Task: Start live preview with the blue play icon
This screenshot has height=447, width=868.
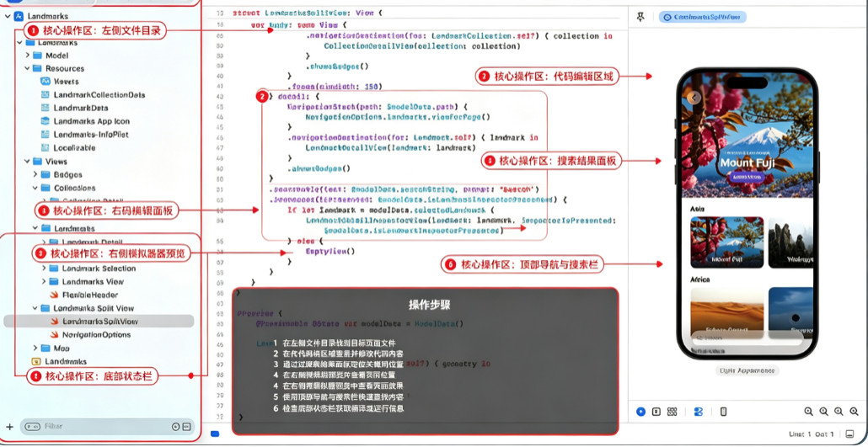Action: point(640,412)
